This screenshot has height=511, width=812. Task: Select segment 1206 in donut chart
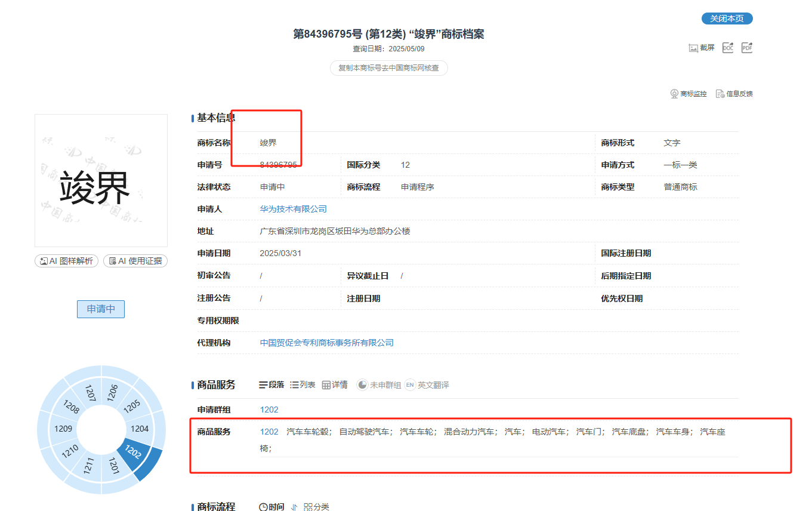(x=113, y=392)
